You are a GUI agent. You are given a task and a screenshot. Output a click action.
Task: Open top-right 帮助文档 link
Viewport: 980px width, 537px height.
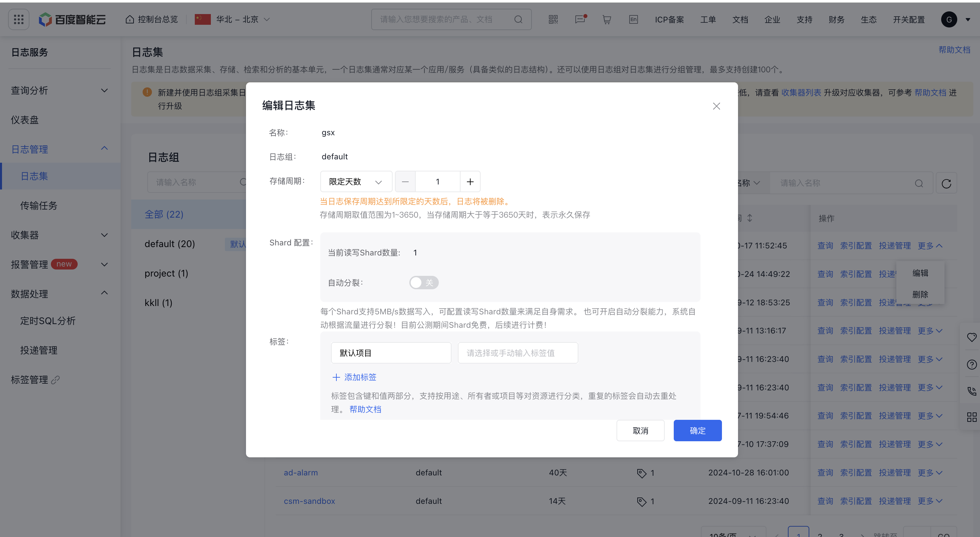pyautogui.click(x=954, y=50)
